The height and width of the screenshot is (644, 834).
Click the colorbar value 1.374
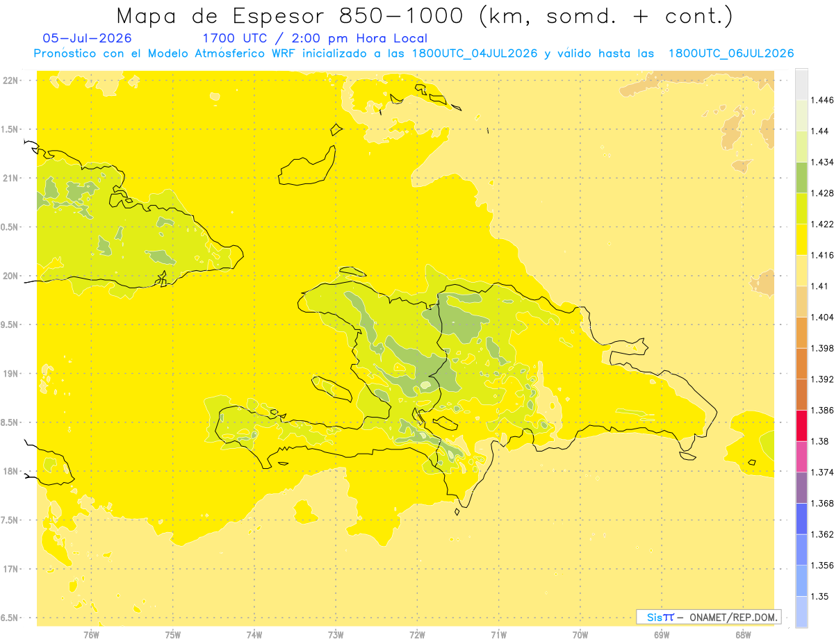pos(823,472)
